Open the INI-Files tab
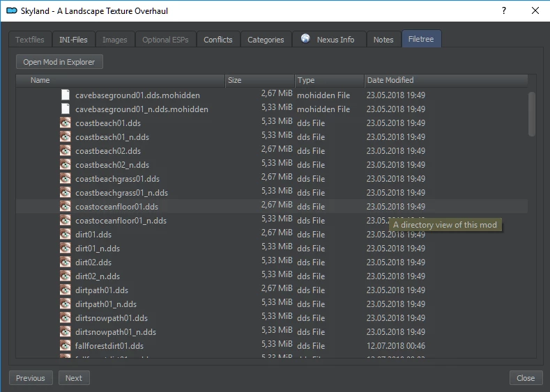 pos(73,40)
